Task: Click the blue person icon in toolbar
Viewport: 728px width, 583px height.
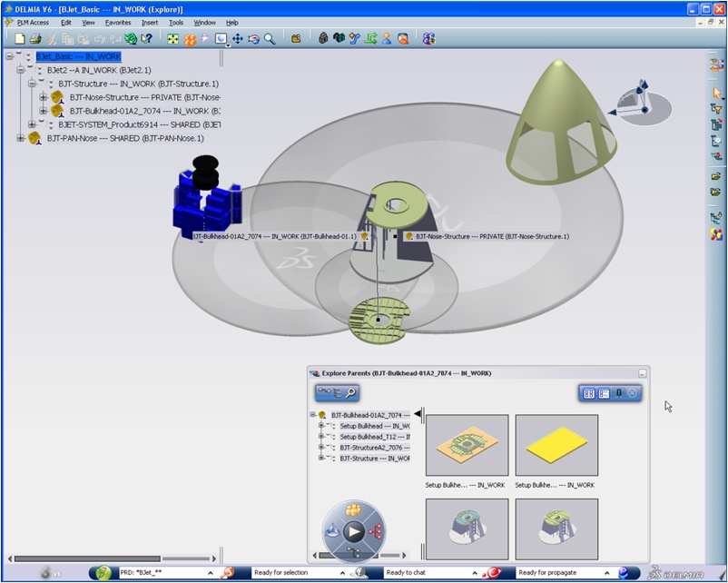Action: (x=387, y=39)
